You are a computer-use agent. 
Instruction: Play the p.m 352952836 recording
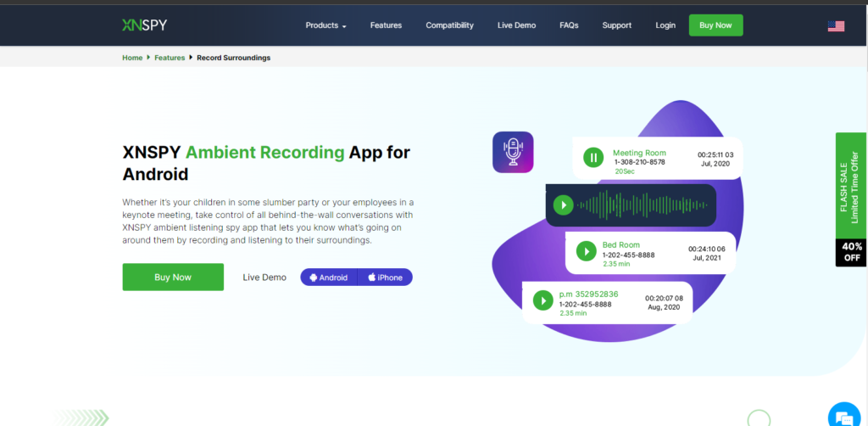click(x=543, y=300)
